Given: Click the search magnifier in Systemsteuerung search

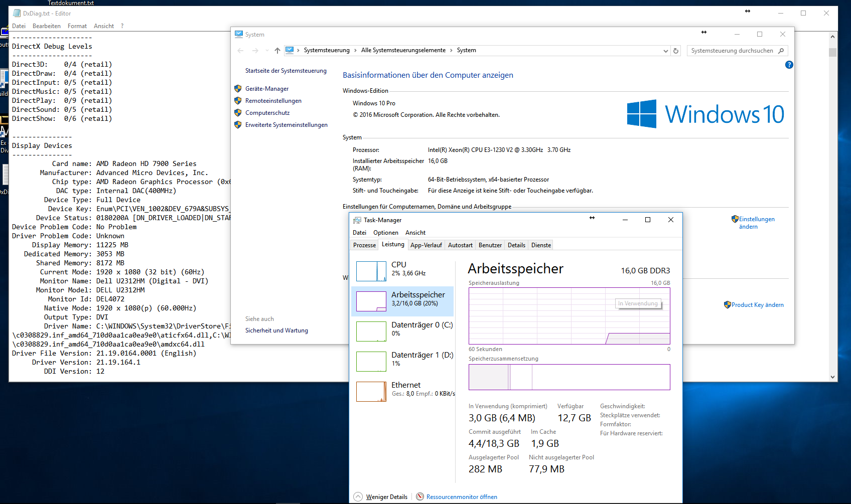Looking at the screenshot, I should coord(781,51).
